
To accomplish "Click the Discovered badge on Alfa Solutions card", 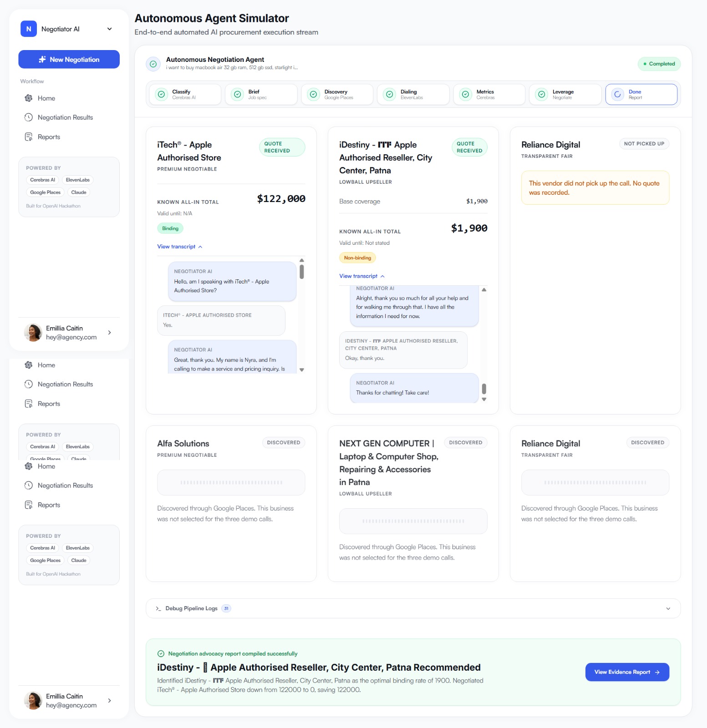I will [284, 443].
